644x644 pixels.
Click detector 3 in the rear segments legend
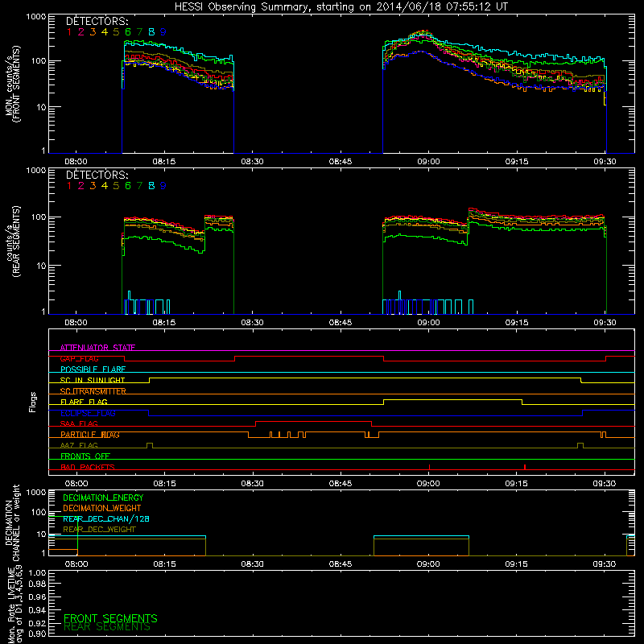[x=93, y=186]
